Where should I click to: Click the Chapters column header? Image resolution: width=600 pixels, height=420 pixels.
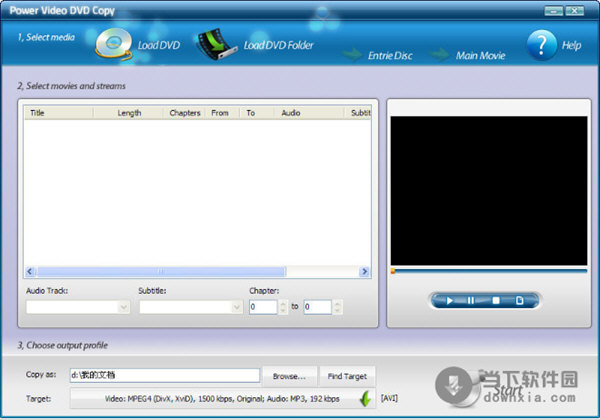click(185, 113)
